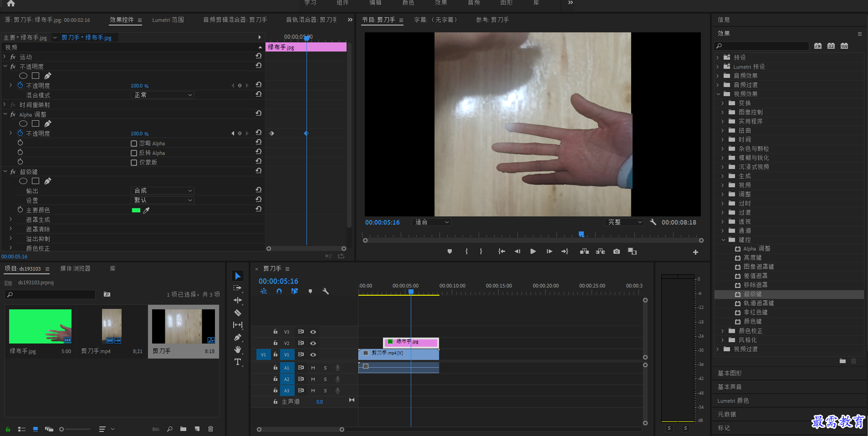Select Alpha 调整 effect in list
868x436 pixels.
pos(757,249)
